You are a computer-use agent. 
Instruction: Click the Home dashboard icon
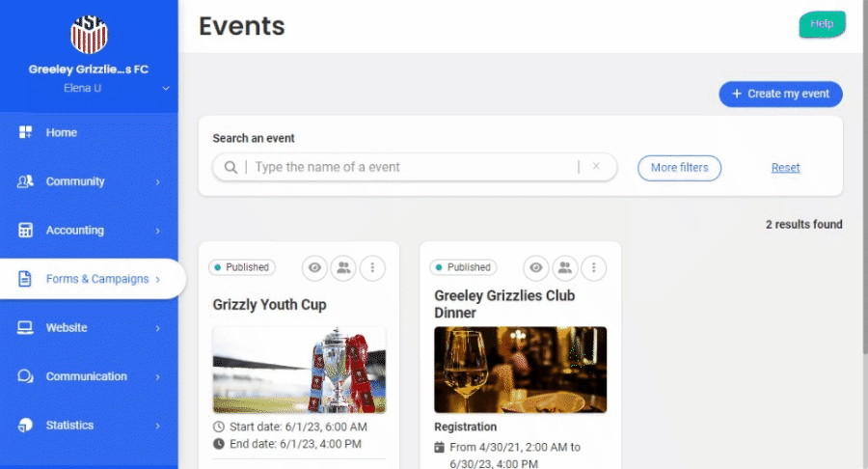point(26,132)
